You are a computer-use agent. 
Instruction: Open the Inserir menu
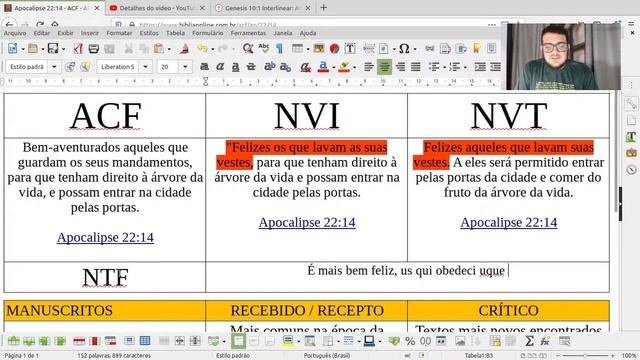click(89, 33)
